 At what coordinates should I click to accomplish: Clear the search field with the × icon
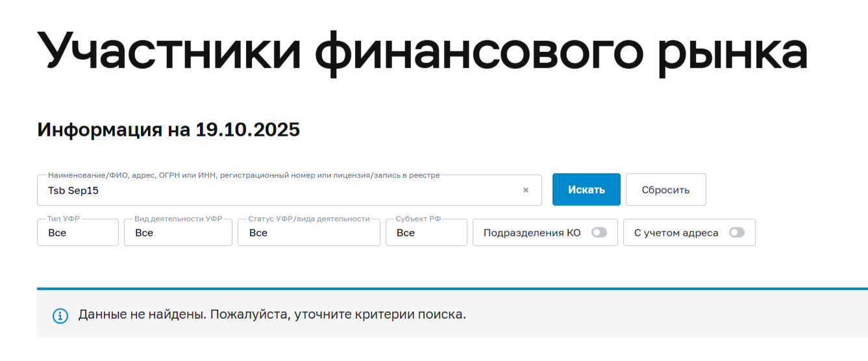pyautogui.click(x=526, y=190)
